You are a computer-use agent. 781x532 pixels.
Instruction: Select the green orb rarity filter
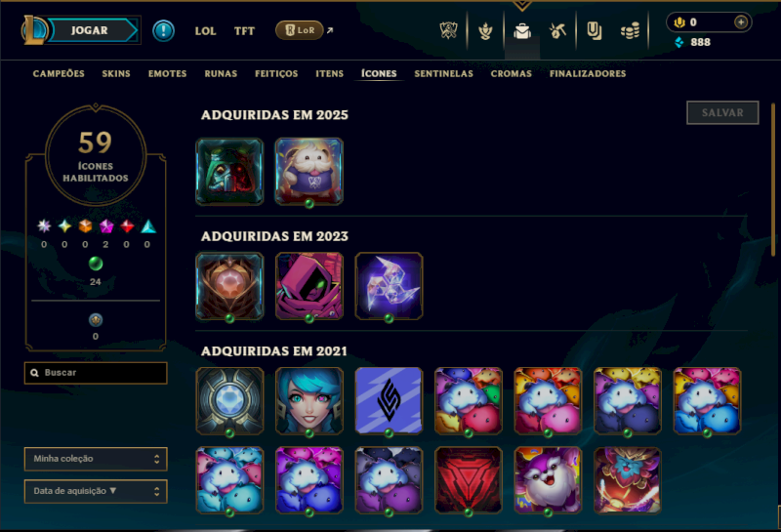[x=96, y=263]
